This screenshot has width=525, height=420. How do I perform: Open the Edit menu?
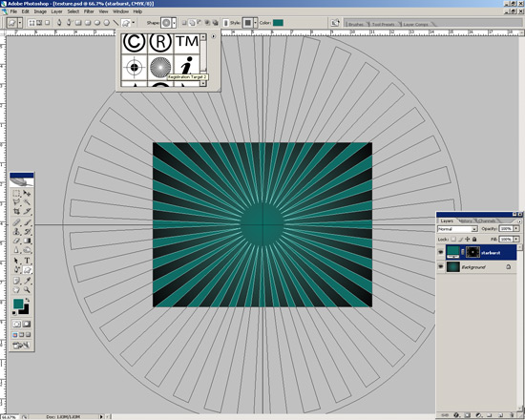26,11
